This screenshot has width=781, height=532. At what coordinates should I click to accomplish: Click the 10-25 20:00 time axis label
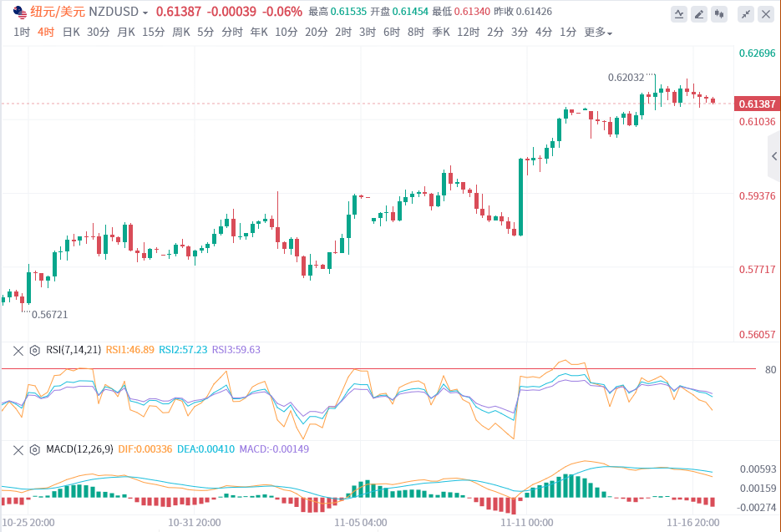28,523
